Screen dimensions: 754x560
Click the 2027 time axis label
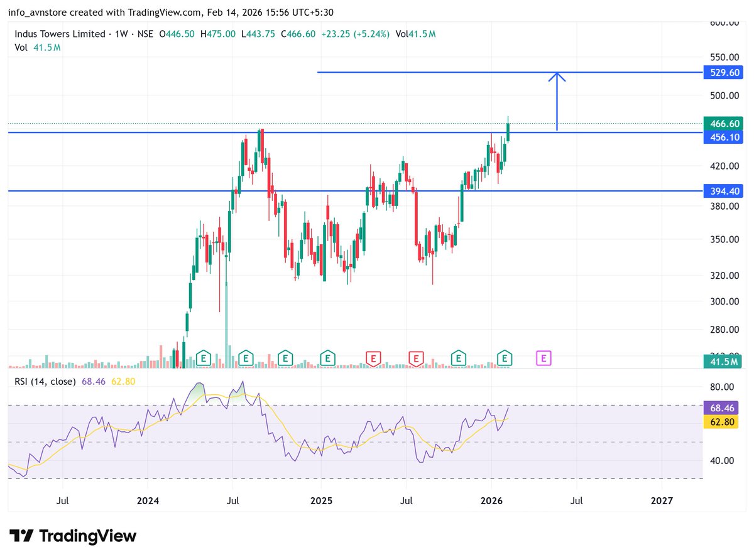[662, 500]
